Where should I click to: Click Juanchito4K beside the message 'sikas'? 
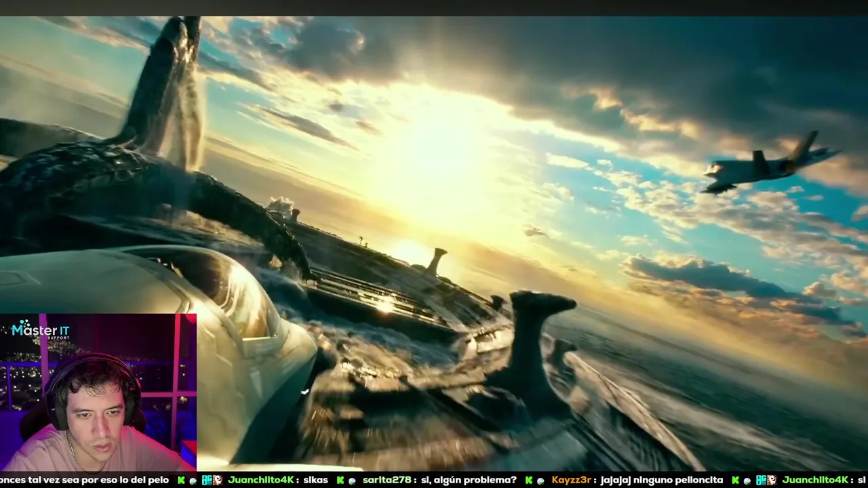[261, 480]
